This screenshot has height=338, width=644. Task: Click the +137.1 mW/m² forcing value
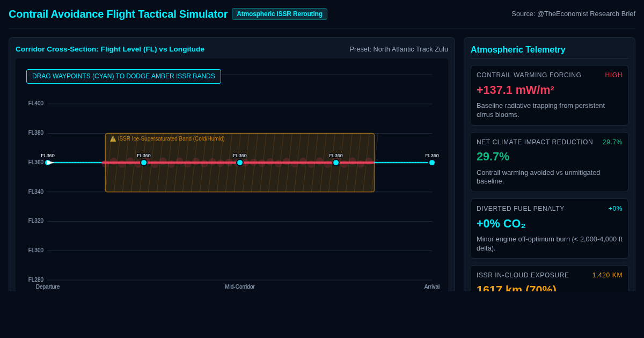pos(515,90)
